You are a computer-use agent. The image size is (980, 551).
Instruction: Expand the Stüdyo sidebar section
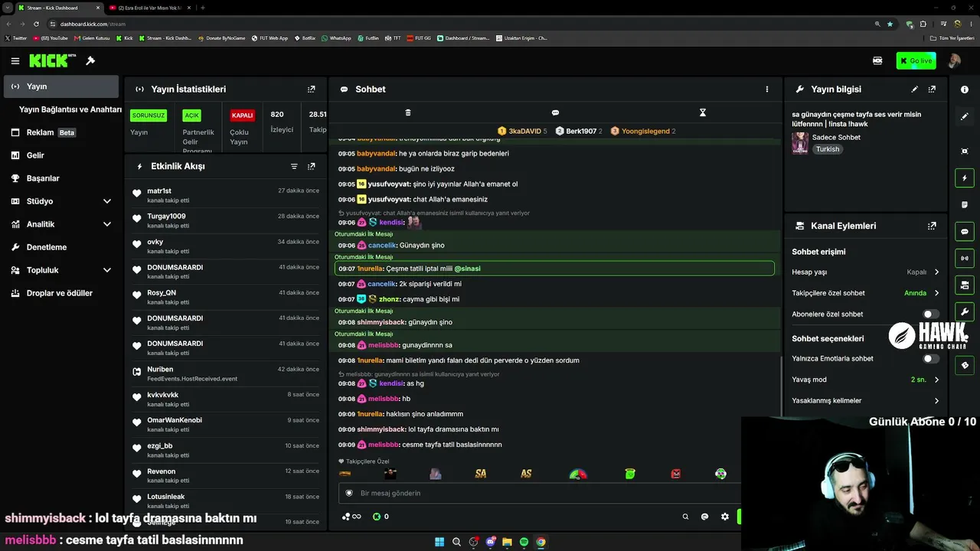62,201
